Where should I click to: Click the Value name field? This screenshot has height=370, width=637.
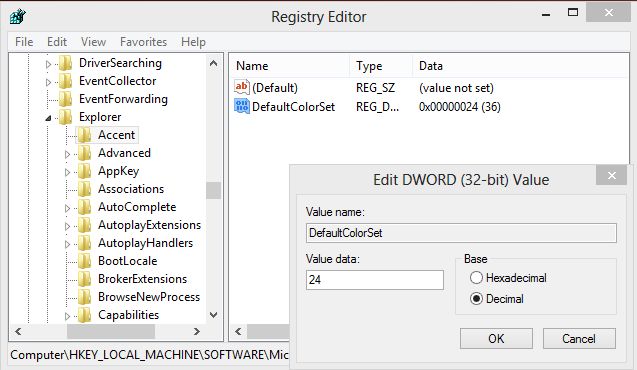(x=461, y=233)
